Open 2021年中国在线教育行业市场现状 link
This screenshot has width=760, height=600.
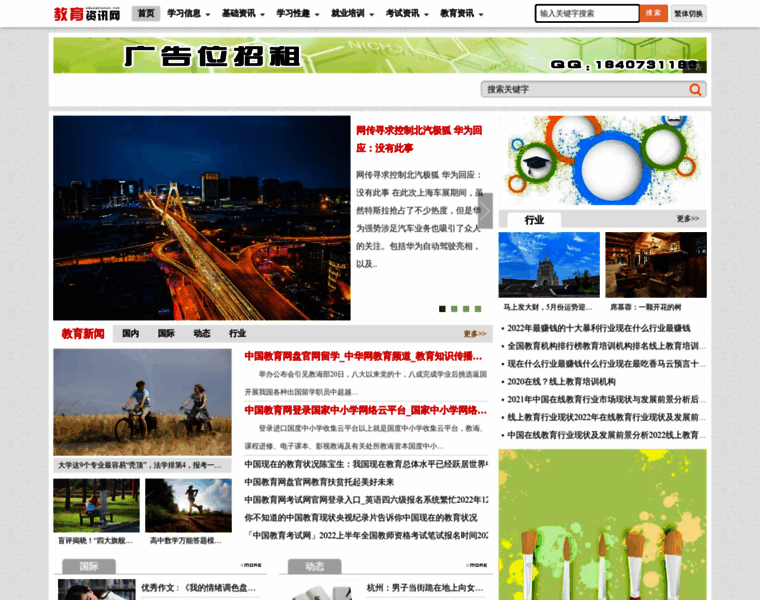tap(606, 399)
